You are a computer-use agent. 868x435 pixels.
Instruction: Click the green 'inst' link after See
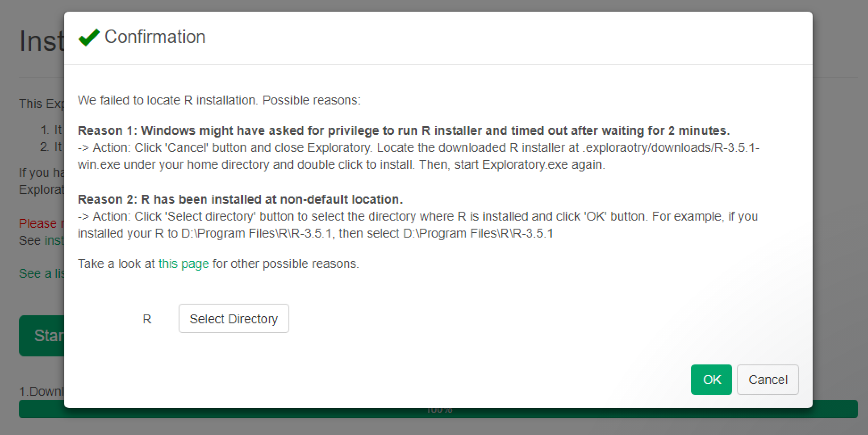point(54,240)
